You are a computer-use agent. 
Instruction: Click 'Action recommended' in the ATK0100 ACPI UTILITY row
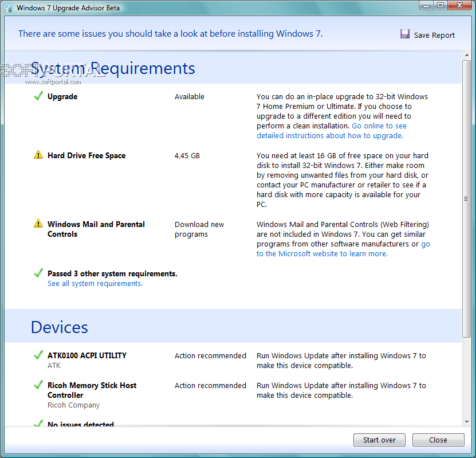[x=210, y=355]
